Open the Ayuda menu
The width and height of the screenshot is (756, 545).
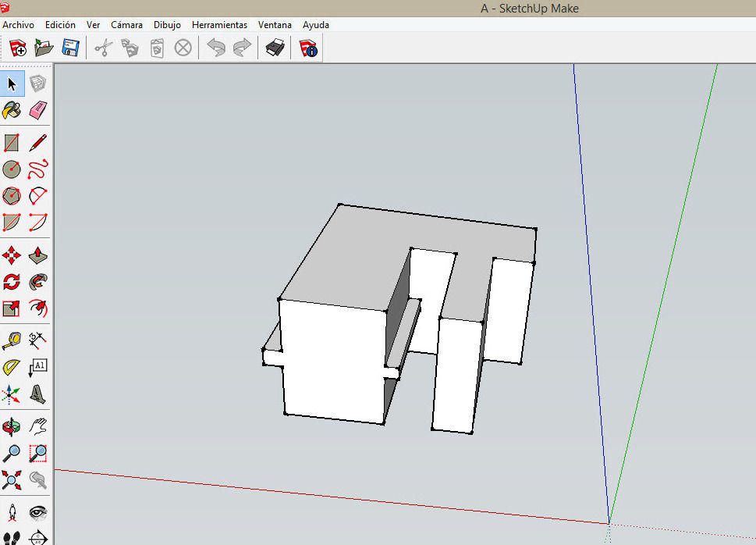pyautogui.click(x=316, y=25)
